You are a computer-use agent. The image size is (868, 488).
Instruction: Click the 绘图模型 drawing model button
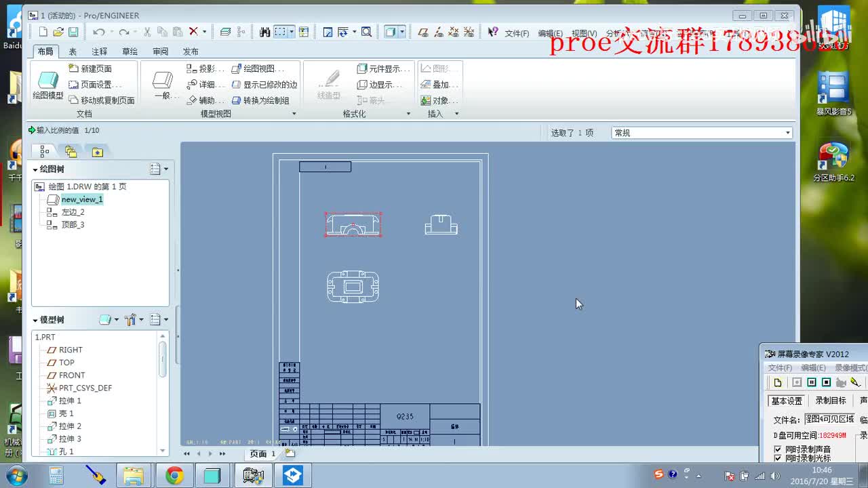(48, 85)
